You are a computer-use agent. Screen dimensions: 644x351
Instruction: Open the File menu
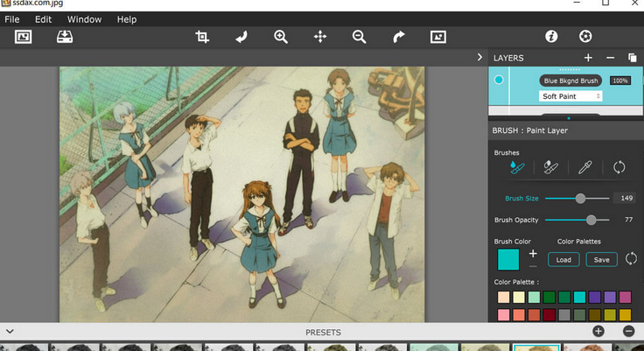(12, 19)
